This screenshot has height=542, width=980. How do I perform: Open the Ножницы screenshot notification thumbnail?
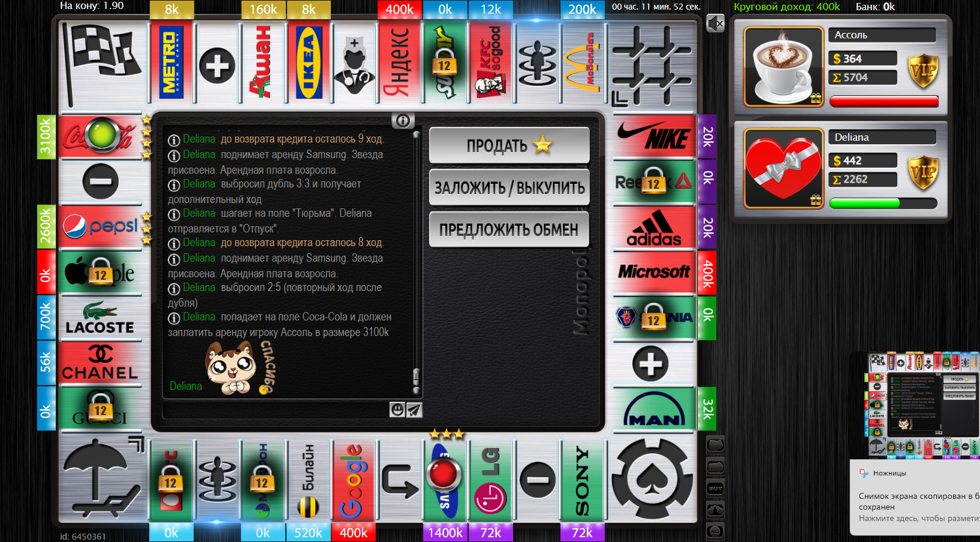click(x=924, y=405)
